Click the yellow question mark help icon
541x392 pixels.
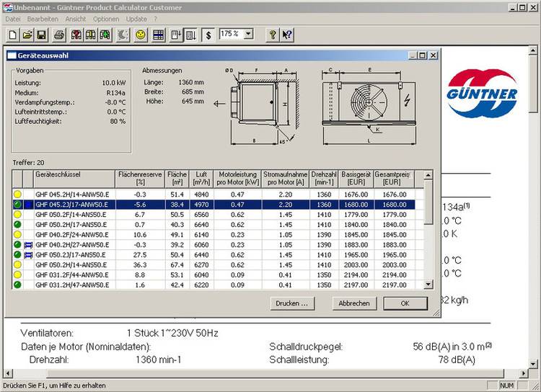273,35
